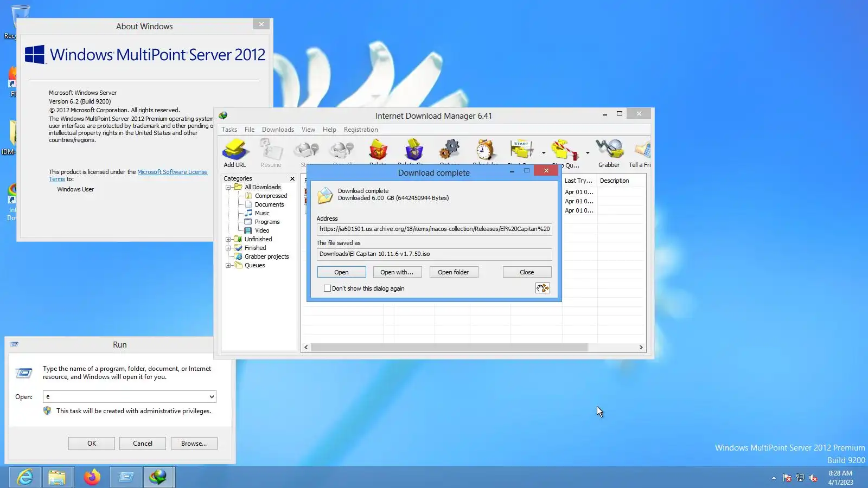
Task: Click the Run taskbar icon
Action: (x=126, y=477)
